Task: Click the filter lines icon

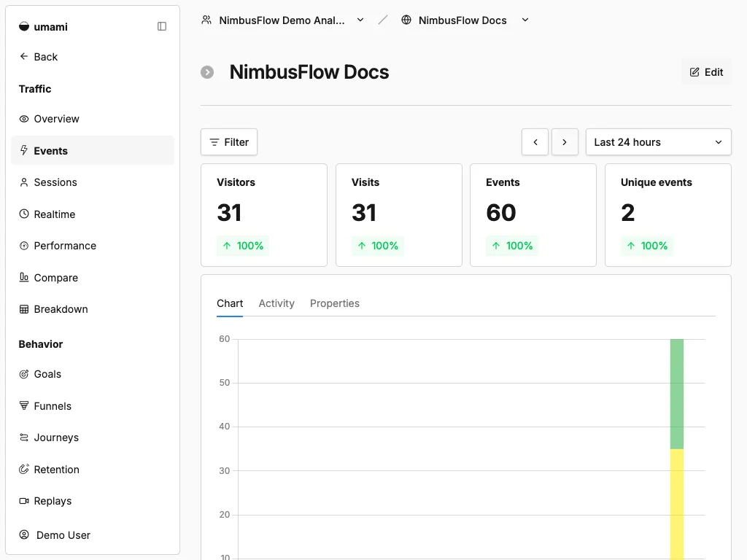Action: [x=214, y=142]
